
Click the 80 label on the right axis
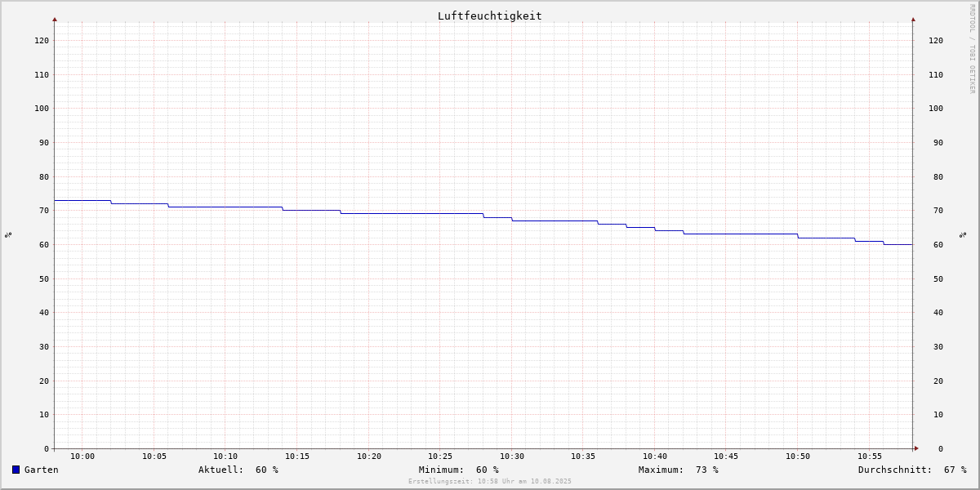click(x=938, y=177)
